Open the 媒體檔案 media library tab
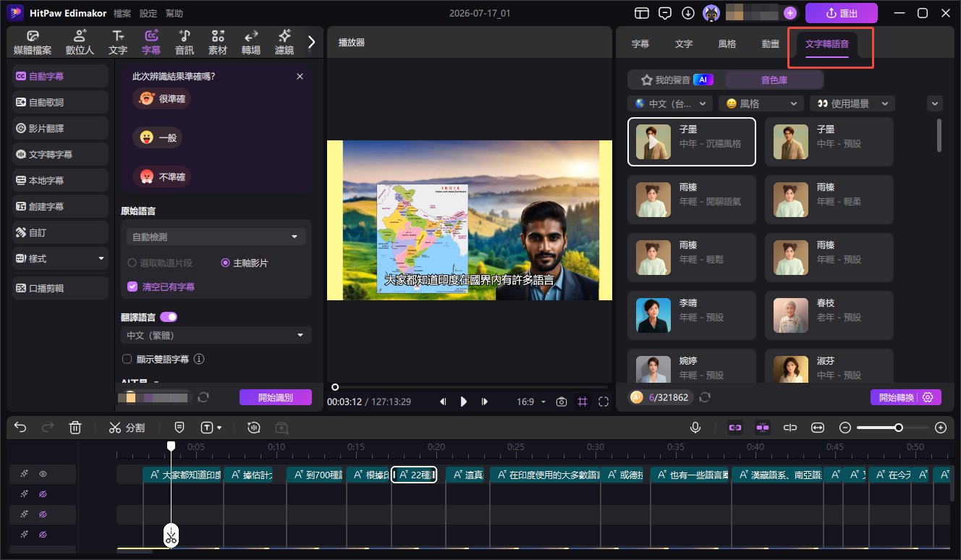The image size is (961, 560). 33,43
